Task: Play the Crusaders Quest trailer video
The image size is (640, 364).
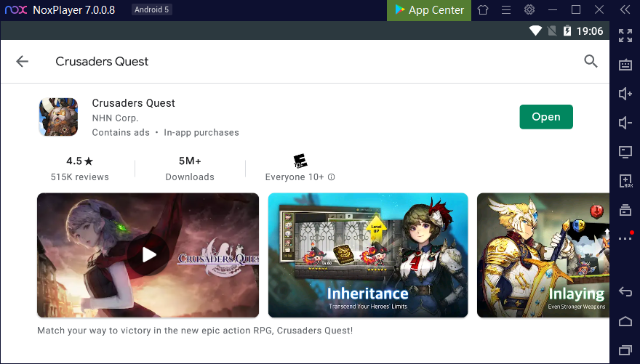Action: [x=148, y=254]
